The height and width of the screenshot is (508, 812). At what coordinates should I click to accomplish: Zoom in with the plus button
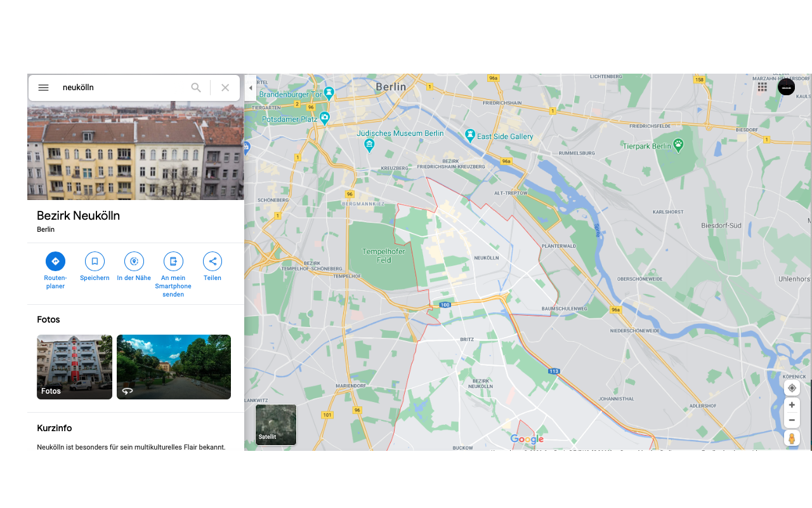(x=792, y=405)
